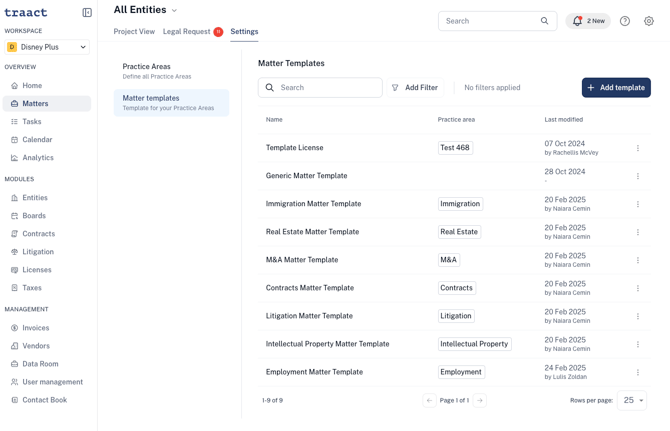
Task: Open Entities module in the sidebar
Action: pyautogui.click(x=47, y=197)
